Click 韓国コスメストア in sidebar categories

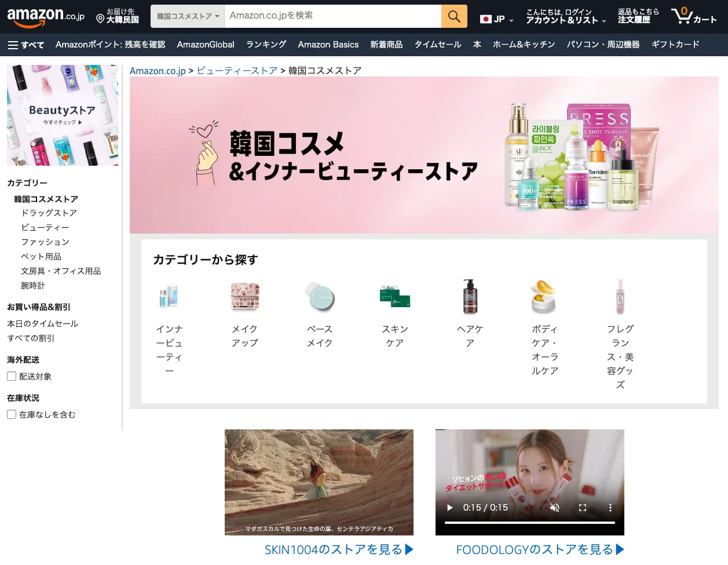[x=46, y=199]
